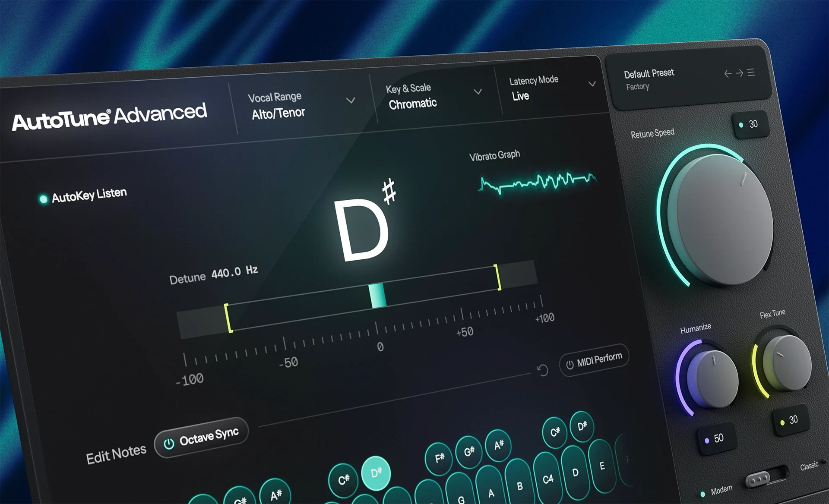Click the Flex Tune knob
Image resolution: width=829 pixels, height=504 pixels.
(x=787, y=363)
